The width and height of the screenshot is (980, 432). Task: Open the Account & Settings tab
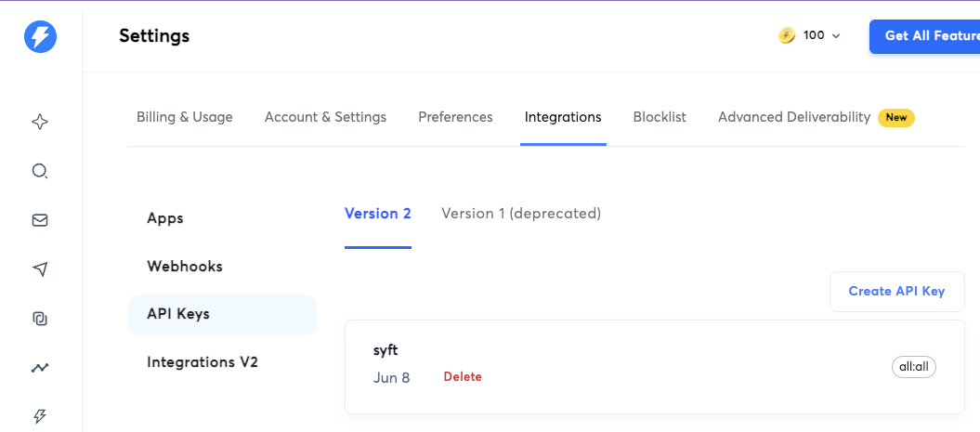325,117
